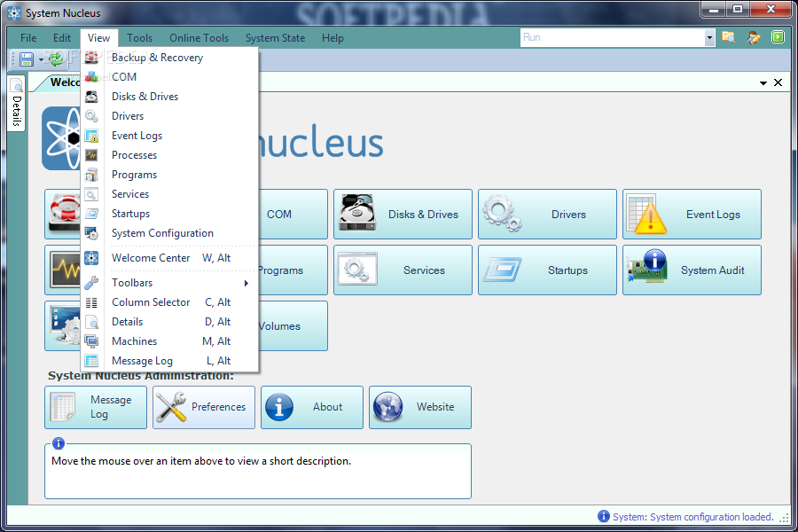Open the tab list dropdown arrow
This screenshot has width=798, height=532.
[x=763, y=83]
